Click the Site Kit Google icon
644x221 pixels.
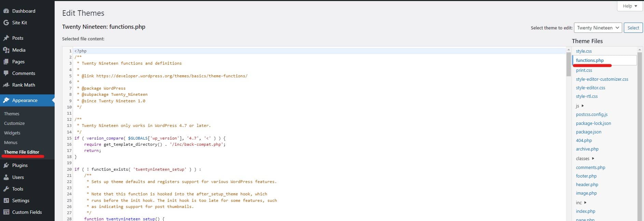[6, 23]
